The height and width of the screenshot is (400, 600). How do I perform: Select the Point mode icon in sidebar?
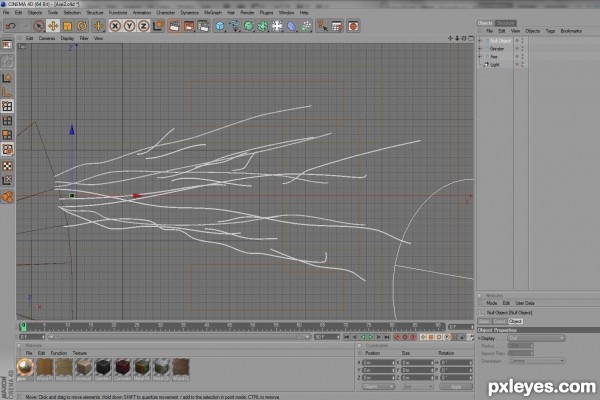[x=7, y=106]
